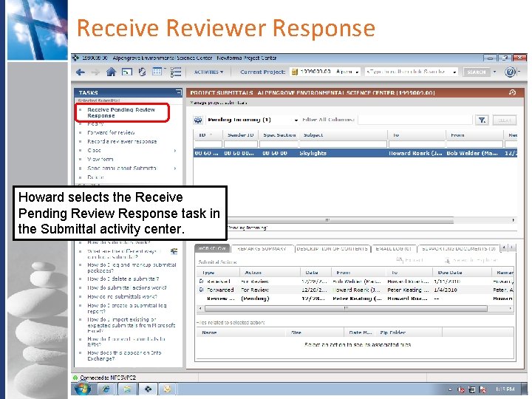
Task: Open 'How do I create a submittal log report?' link
Action: [x=127, y=308]
